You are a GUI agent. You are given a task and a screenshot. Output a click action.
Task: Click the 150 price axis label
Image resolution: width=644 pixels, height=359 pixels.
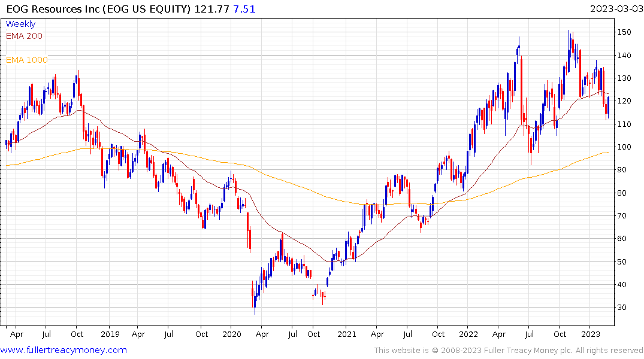624,32
